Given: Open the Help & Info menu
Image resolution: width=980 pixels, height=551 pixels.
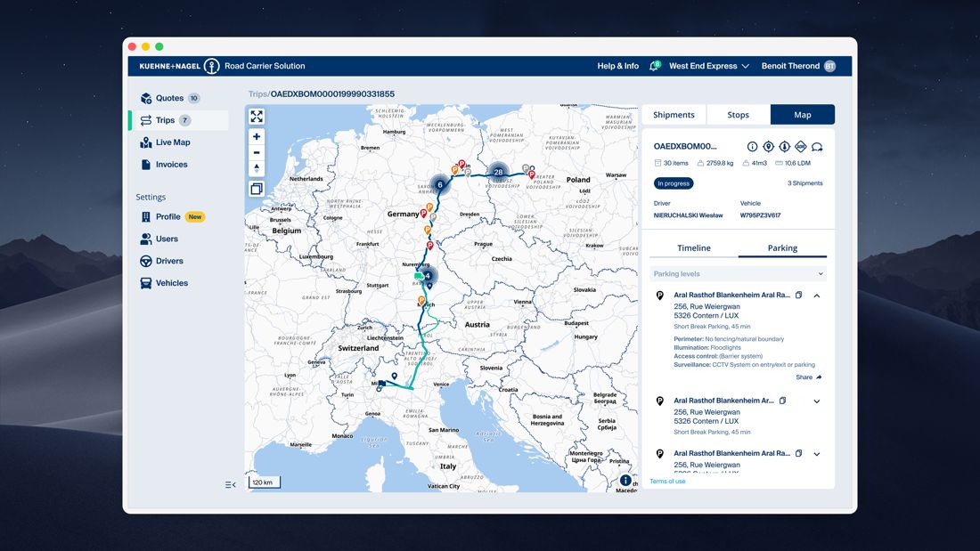Looking at the screenshot, I should tap(617, 66).
